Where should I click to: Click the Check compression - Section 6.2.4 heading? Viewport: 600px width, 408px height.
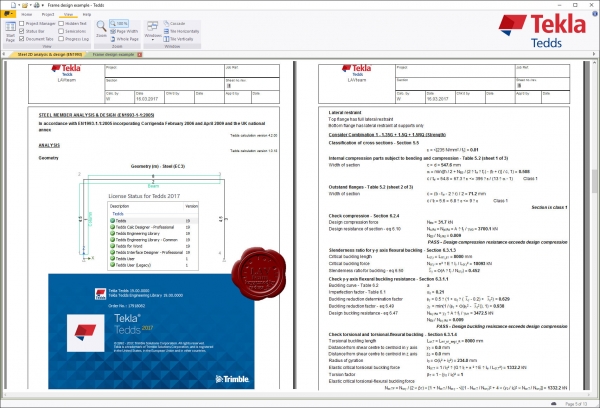[x=364, y=216]
